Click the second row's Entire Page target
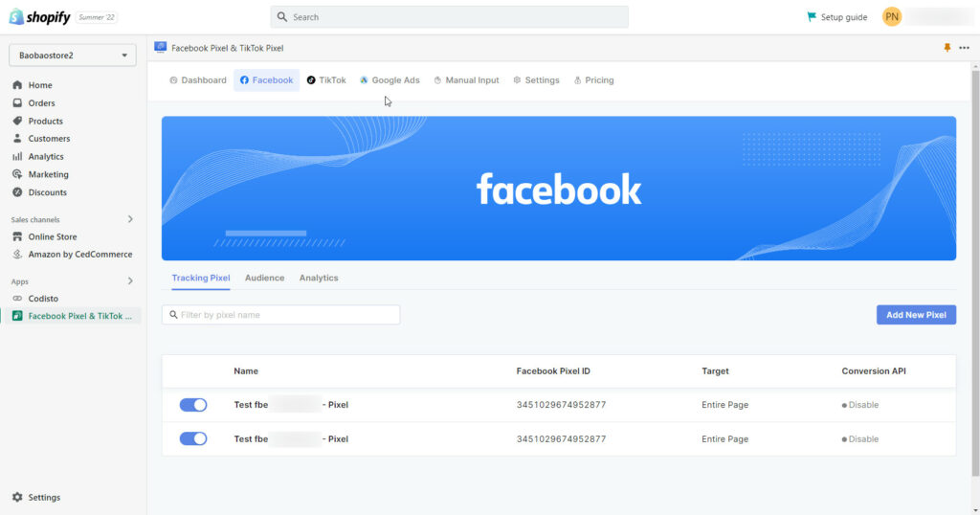 point(725,439)
